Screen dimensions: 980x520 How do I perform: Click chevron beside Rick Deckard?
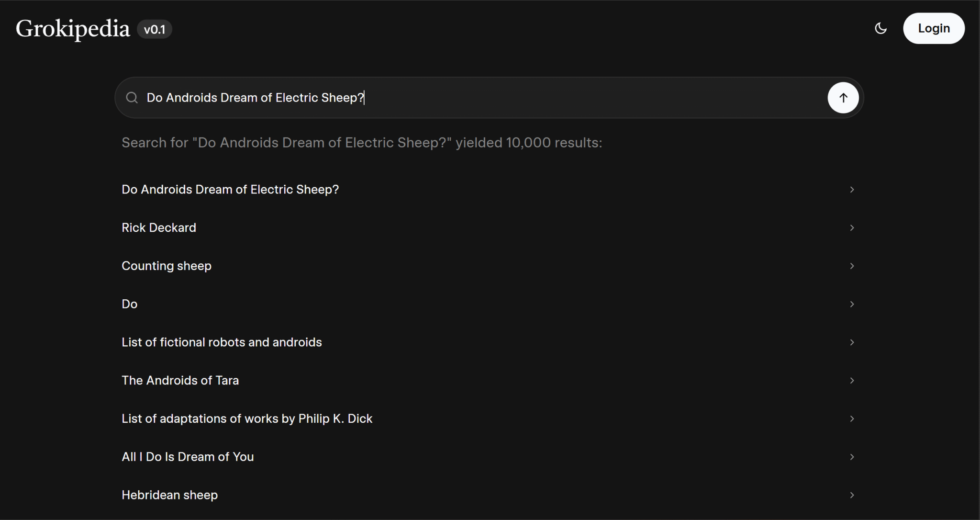[x=852, y=228]
